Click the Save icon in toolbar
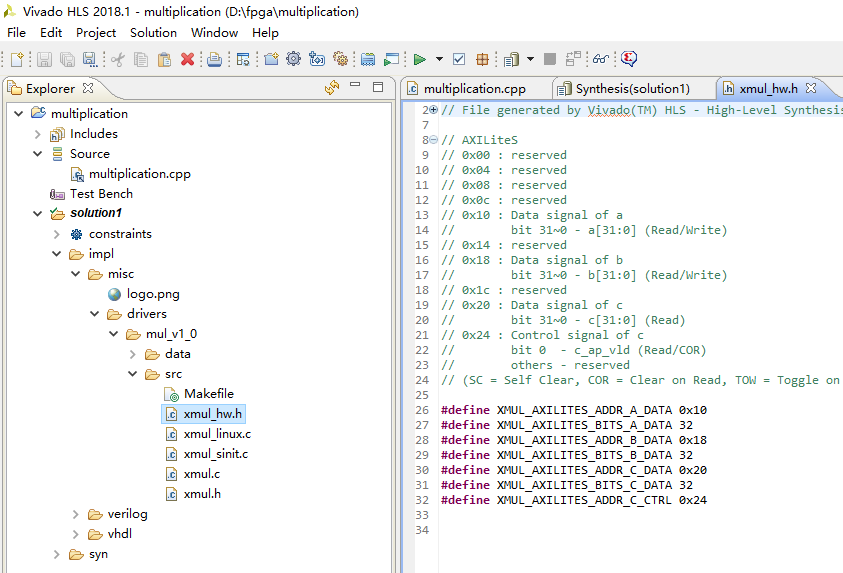Screen dimensions: 843x573 coord(45,59)
